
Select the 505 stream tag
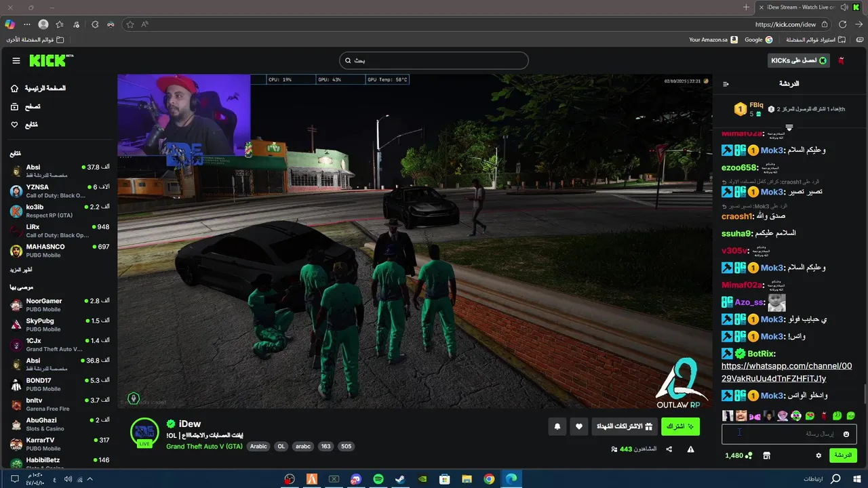[x=347, y=447]
